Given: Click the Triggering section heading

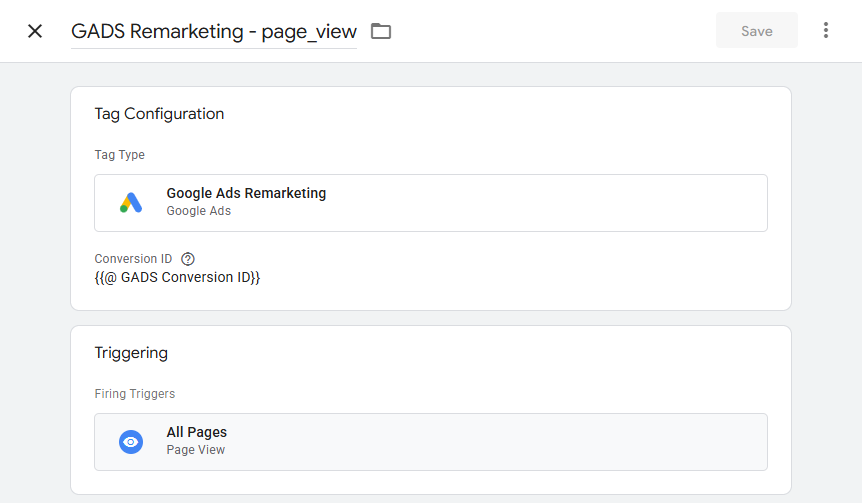Looking at the screenshot, I should click(131, 353).
